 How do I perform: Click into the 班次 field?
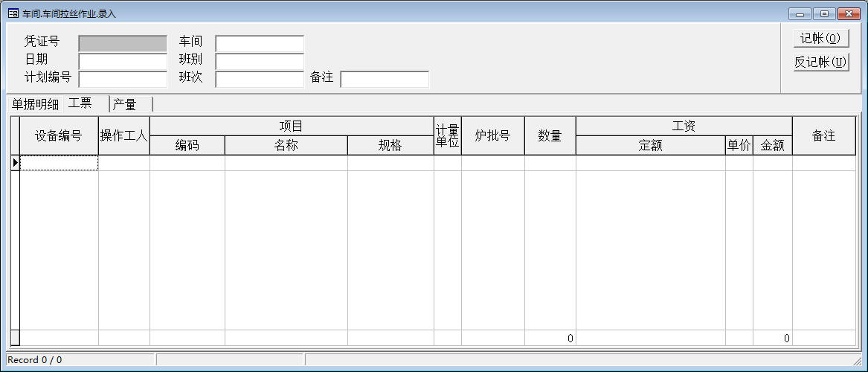[x=260, y=79]
